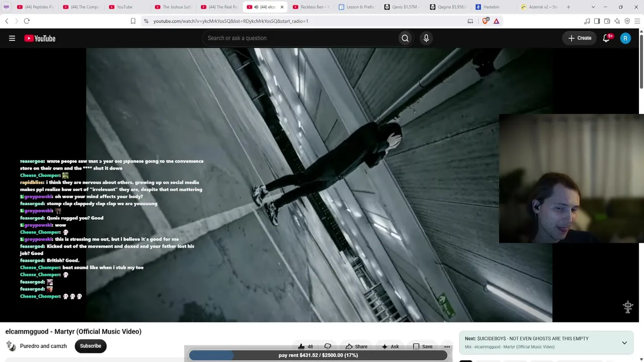Switch to the Asterisk v2 tab

540,7
